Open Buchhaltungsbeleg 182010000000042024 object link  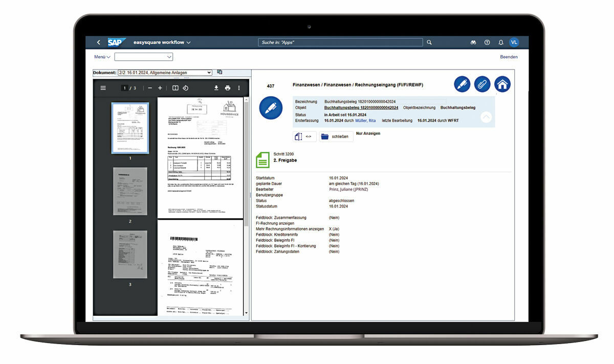click(361, 108)
